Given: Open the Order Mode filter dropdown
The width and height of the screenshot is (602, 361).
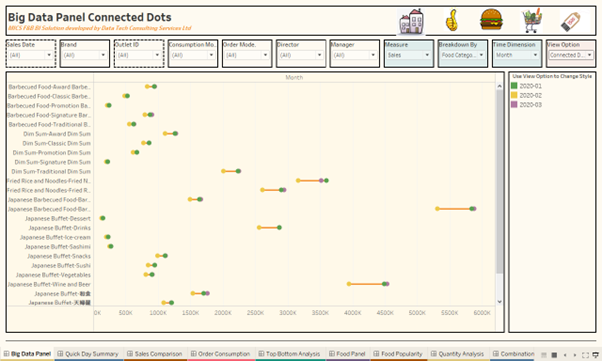Looking at the screenshot, I should click(247, 55).
